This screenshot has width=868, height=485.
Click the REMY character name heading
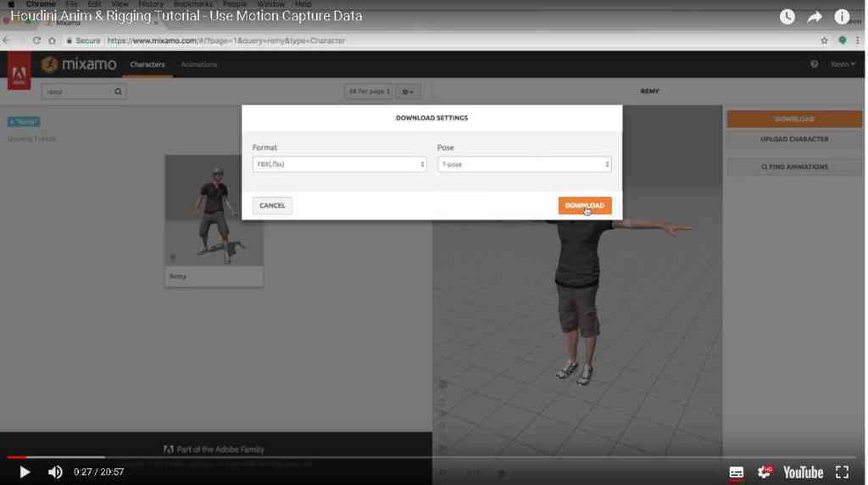pos(649,92)
